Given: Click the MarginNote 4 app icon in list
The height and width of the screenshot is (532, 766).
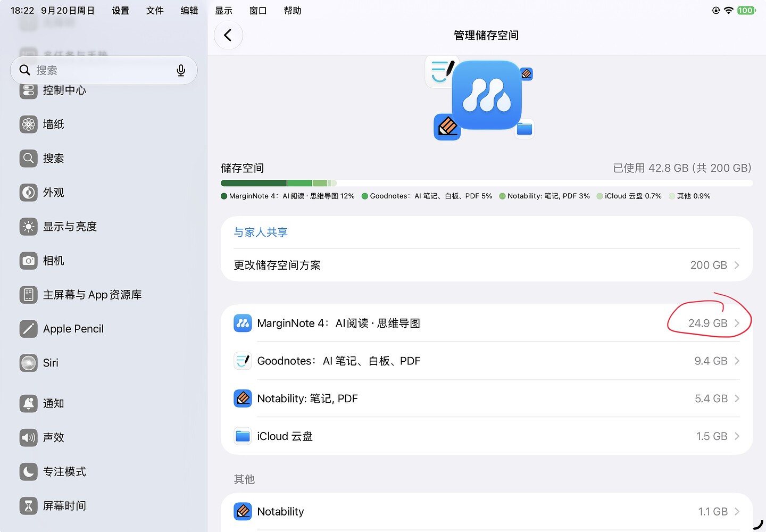Looking at the screenshot, I should [243, 323].
